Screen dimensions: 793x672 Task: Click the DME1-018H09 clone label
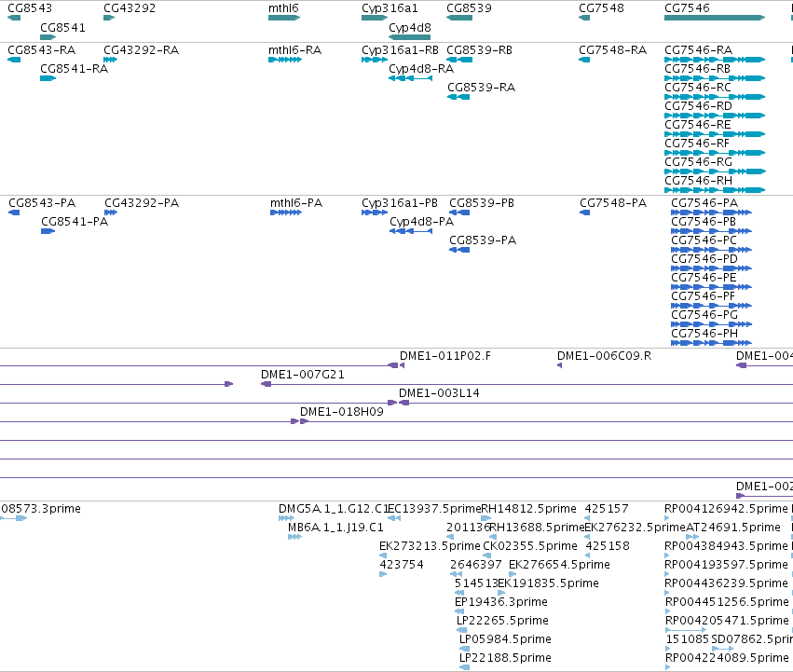point(341,412)
